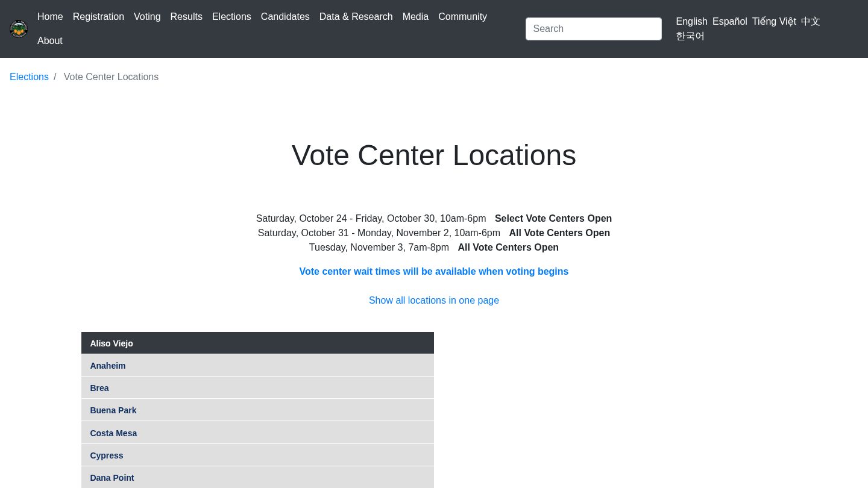Select the Anaheim city tab
This screenshot has width=868, height=488.
point(257,366)
